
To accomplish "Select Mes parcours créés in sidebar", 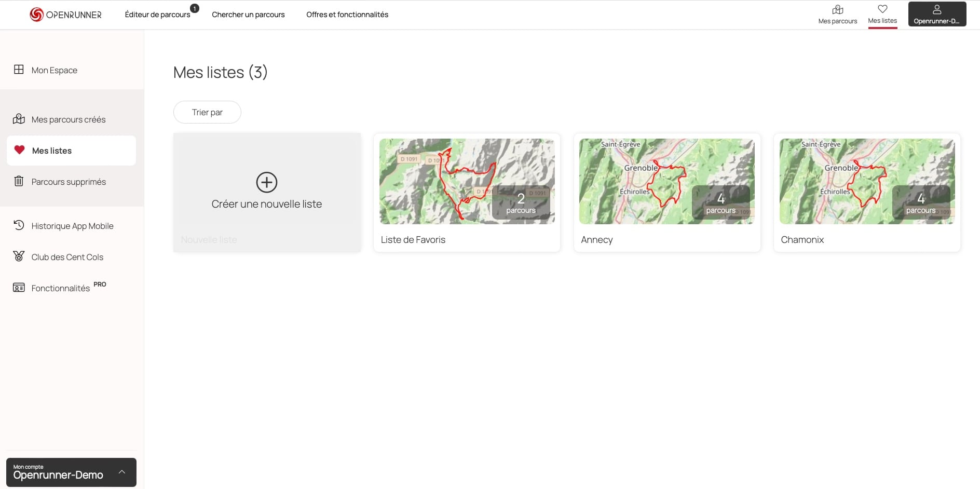I will click(69, 119).
